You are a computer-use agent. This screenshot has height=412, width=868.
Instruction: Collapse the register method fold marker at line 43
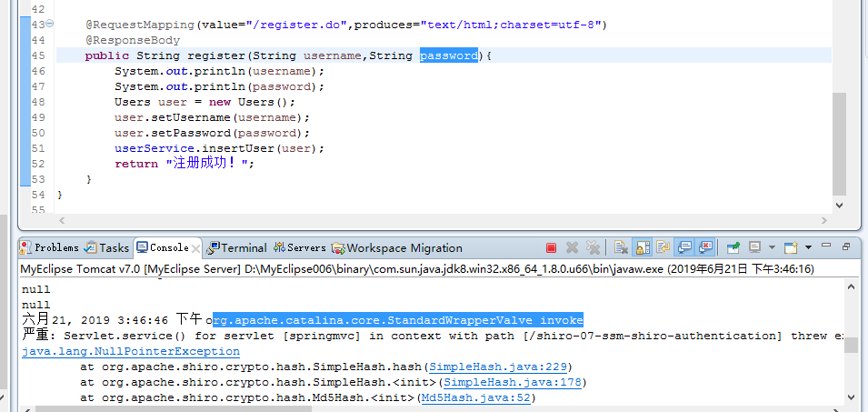(50, 24)
